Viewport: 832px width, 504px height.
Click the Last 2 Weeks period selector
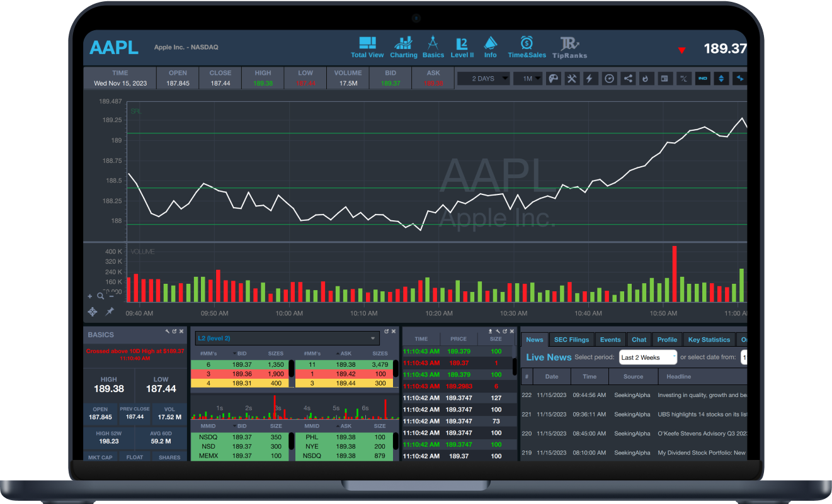[x=647, y=357]
